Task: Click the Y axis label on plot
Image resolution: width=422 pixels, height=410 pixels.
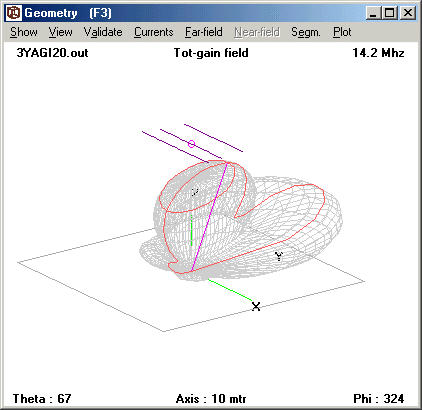Action: [x=279, y=256]
